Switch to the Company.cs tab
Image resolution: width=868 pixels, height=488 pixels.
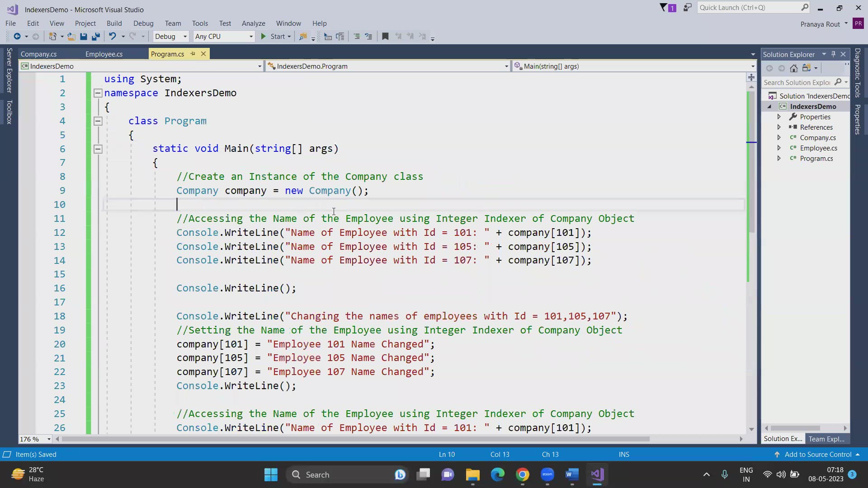(x=38, y=54)
